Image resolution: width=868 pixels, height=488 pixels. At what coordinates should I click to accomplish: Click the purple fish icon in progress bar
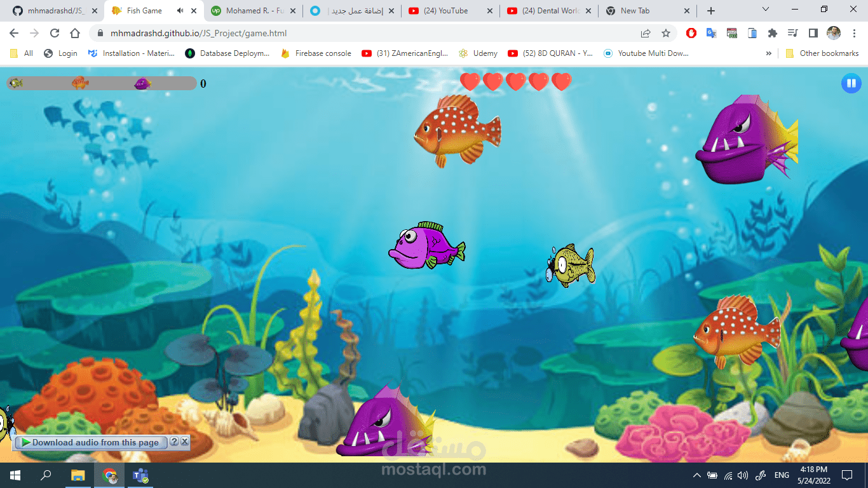tap(142, 83)
